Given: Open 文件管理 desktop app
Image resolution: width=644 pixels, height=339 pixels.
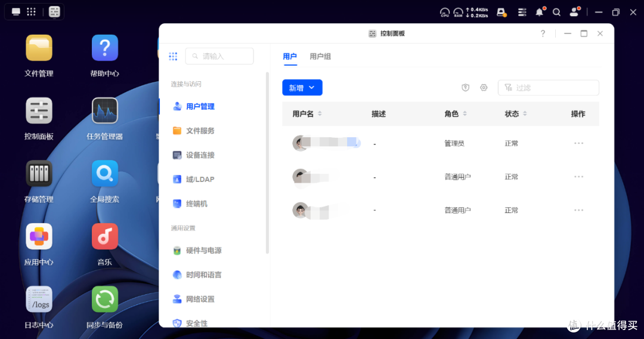Looking at the screenshot, I should pos(39,48).
